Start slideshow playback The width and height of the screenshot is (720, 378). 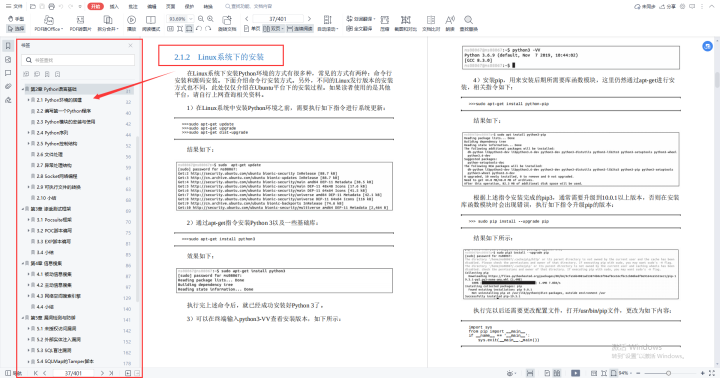pyautogui.click(x=131, y=23)
